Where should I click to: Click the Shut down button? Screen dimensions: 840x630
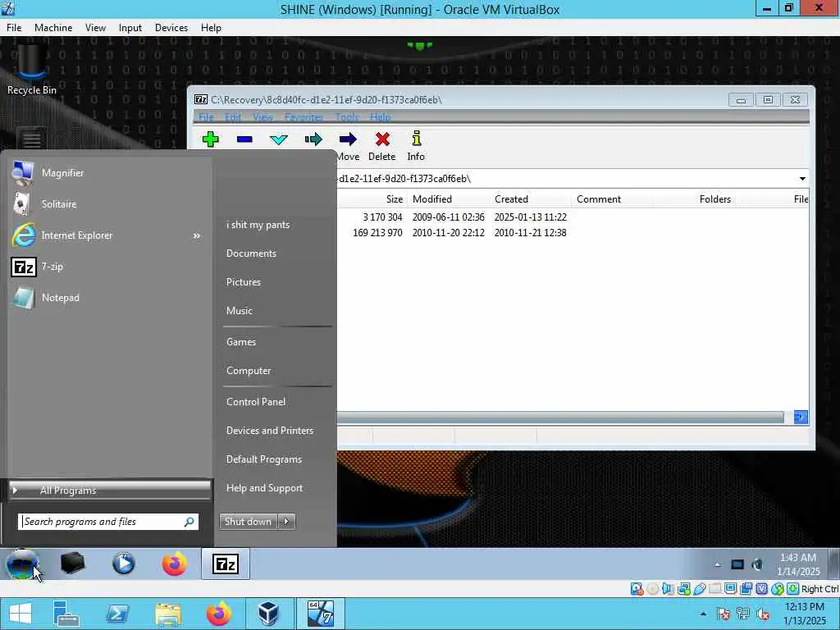pyautogui.click(x=249, y=521)
